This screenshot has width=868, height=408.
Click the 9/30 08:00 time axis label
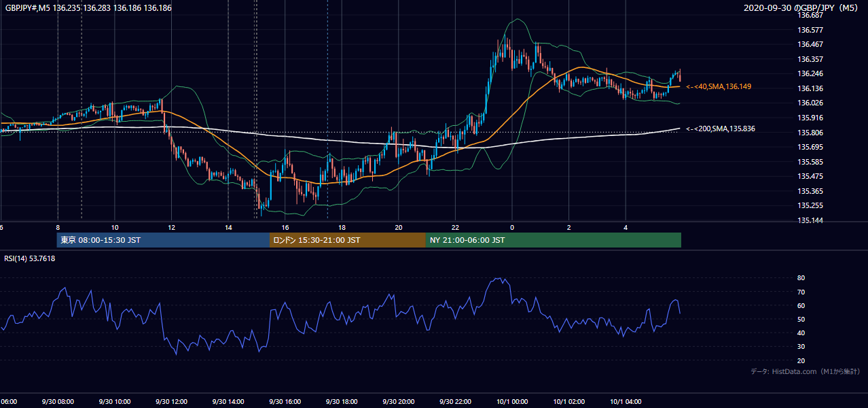[58, 402]
